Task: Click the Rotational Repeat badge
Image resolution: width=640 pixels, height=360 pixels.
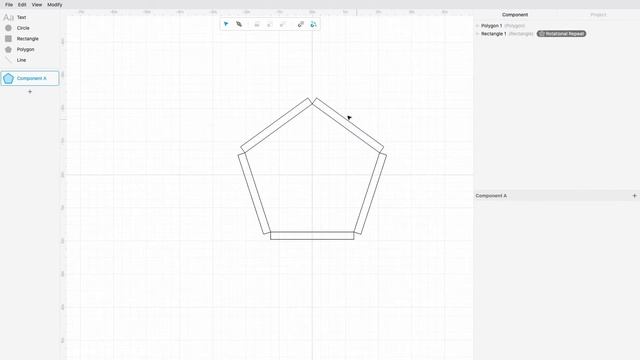Action: click(562, 33)
